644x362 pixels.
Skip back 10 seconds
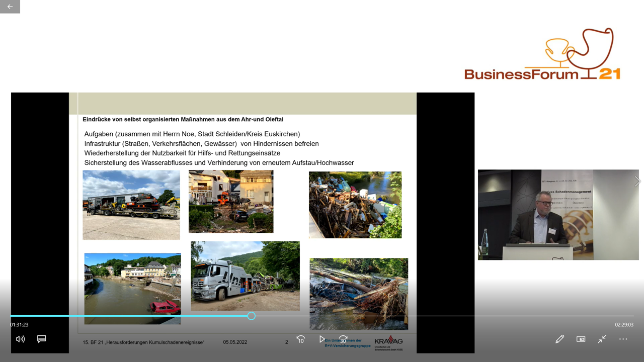point(300,339)
